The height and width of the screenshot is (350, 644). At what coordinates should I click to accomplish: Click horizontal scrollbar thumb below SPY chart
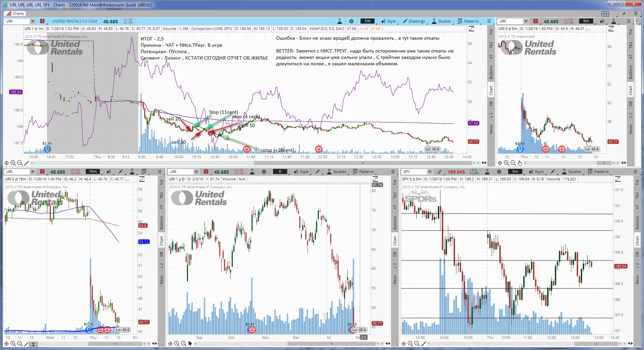596,344
